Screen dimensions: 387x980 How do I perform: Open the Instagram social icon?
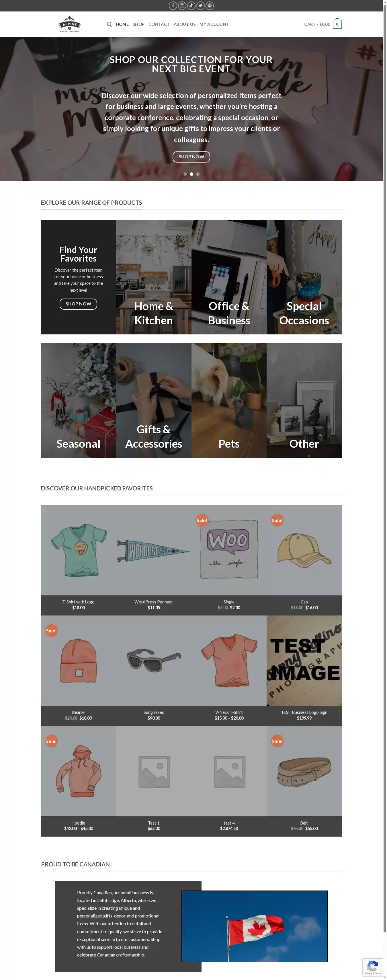(182, 6)
